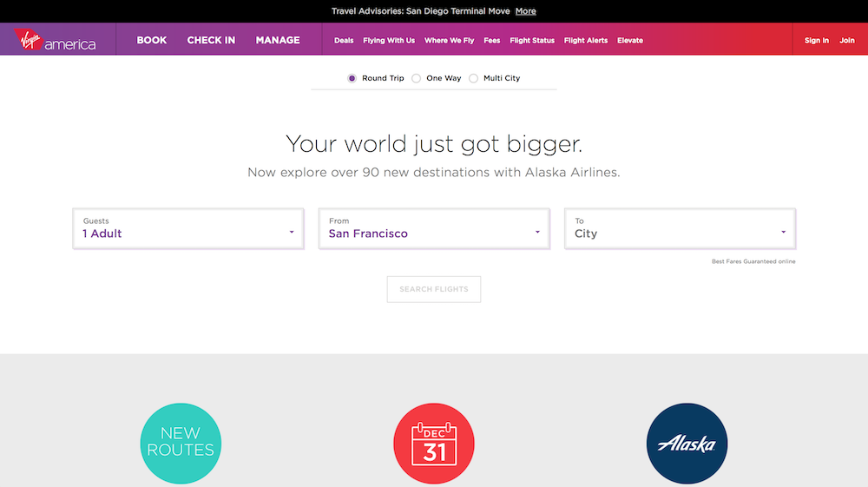Image resolution: width=868 pixels, height=487 pixels.
Task: Open the Guests dropdown showing 1 Adult
Action: 188,228
